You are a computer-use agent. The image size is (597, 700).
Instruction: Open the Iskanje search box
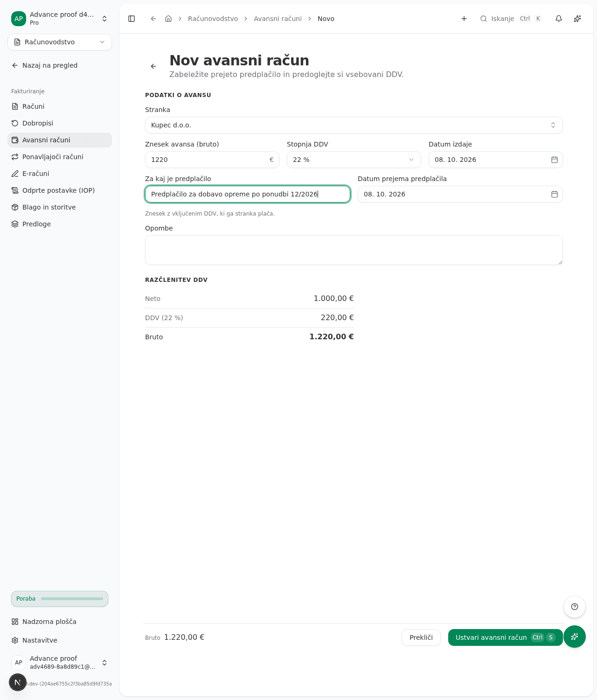511,19
